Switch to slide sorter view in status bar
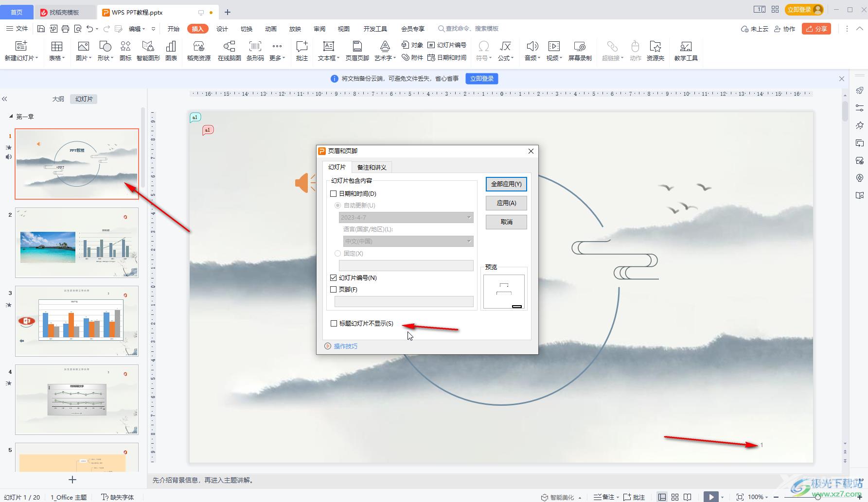The height and width of the screenshot is (502, 868). 675,497
